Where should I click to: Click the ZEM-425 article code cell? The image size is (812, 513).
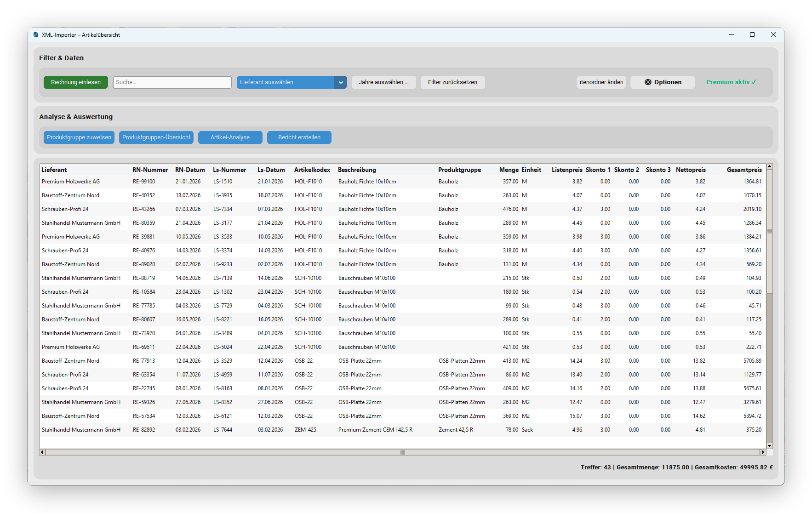click(x=305, y=430)
